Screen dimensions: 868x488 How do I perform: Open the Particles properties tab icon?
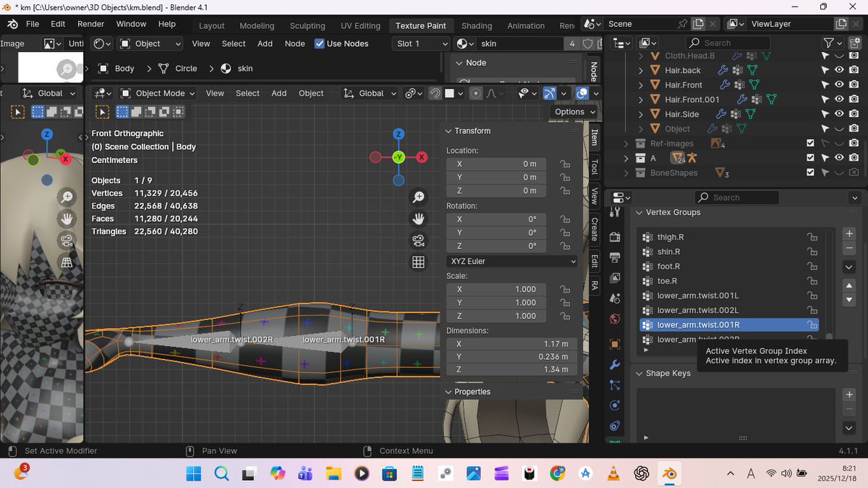point(615,384)
